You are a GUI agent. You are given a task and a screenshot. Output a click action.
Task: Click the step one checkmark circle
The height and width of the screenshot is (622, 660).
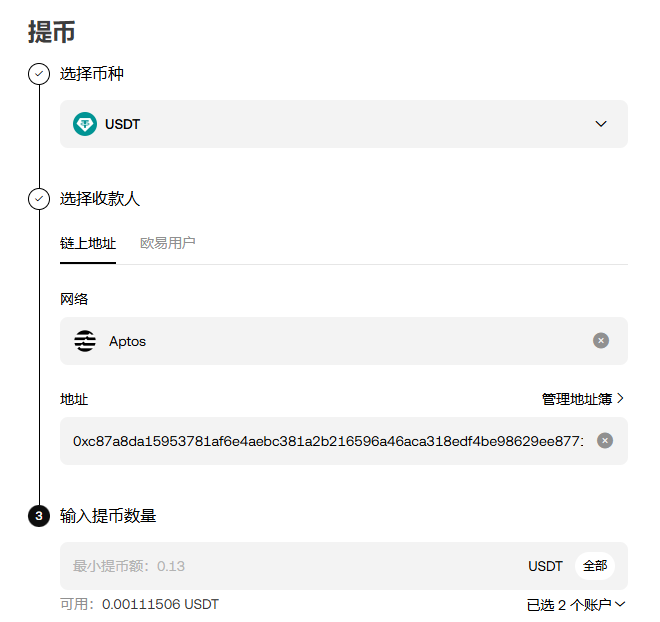coord(39,74)
